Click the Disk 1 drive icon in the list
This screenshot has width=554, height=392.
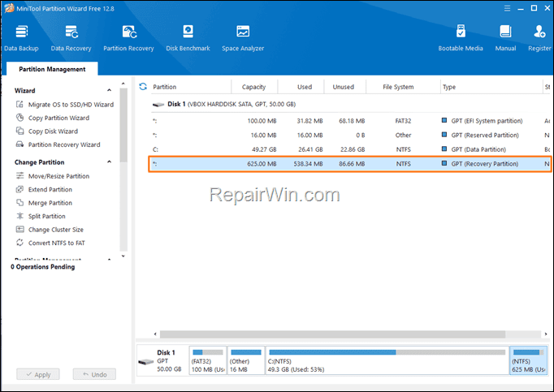[x=158, y=104]
